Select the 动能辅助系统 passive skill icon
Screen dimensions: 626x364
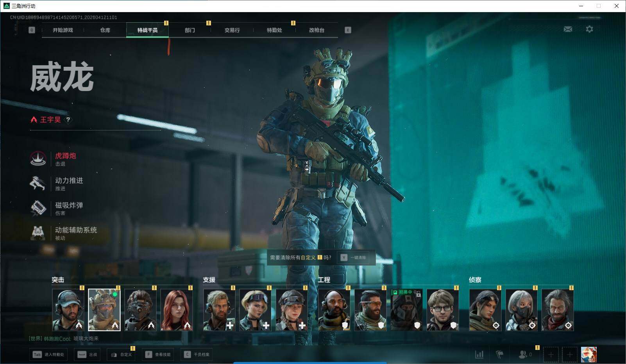(38, 233)
